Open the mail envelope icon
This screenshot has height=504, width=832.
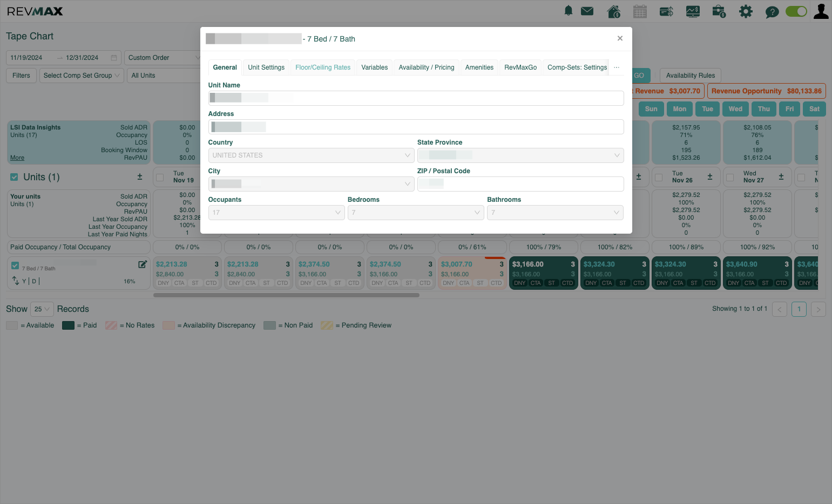587,11
